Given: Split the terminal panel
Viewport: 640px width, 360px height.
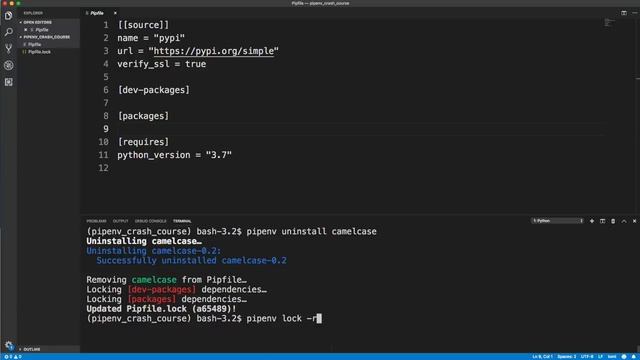Looking at the screenshot, I should (x=602, y=221).
